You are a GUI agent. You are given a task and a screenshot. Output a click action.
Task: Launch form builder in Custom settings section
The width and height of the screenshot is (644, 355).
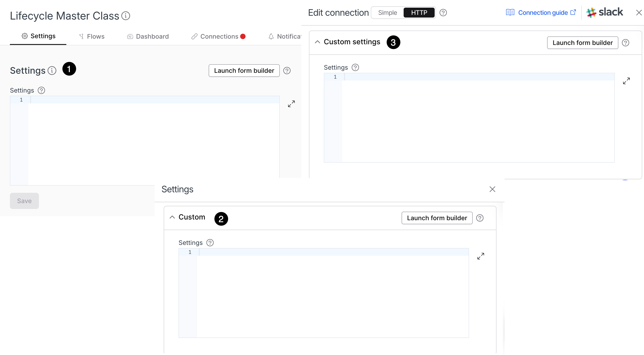point(582,43)
